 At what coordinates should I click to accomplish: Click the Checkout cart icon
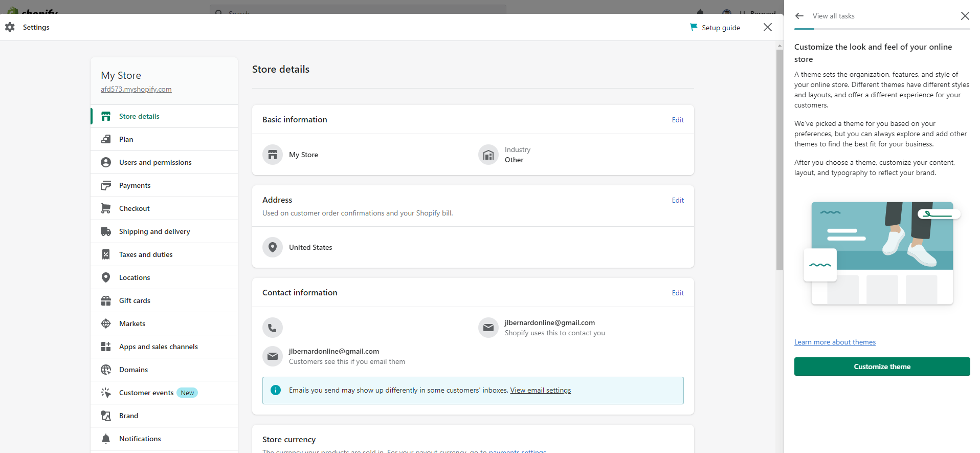point(106,208)
